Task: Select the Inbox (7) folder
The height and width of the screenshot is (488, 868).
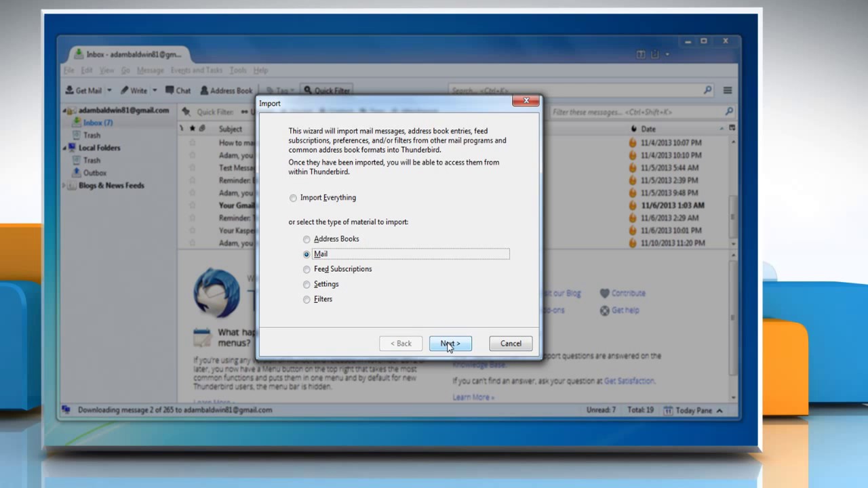Action: (x=98, y=123)
